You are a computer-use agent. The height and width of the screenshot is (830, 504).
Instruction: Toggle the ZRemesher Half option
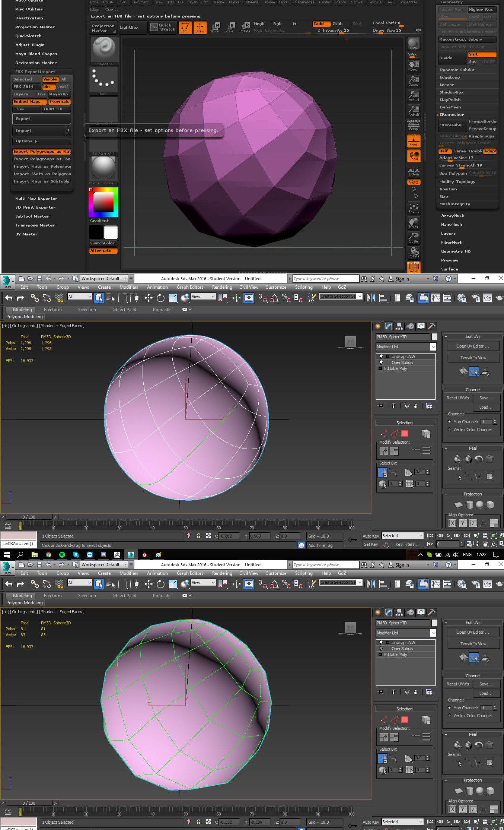445,151
